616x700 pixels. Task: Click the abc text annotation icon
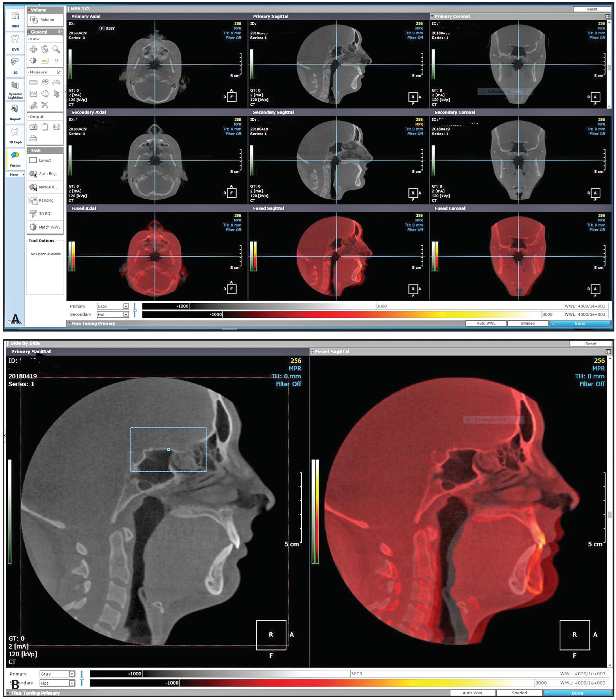point(45,60)
